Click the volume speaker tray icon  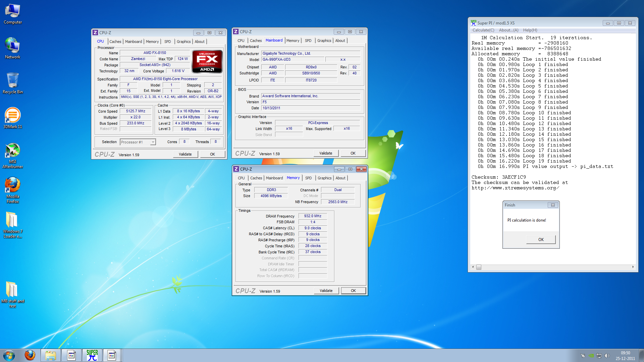[x=607, y=356]
